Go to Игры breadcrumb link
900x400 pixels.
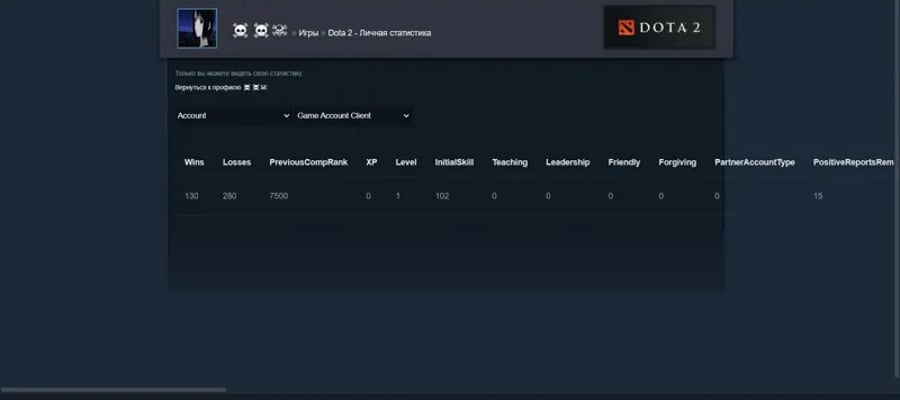pyautogui.click(x=308, y=33)
